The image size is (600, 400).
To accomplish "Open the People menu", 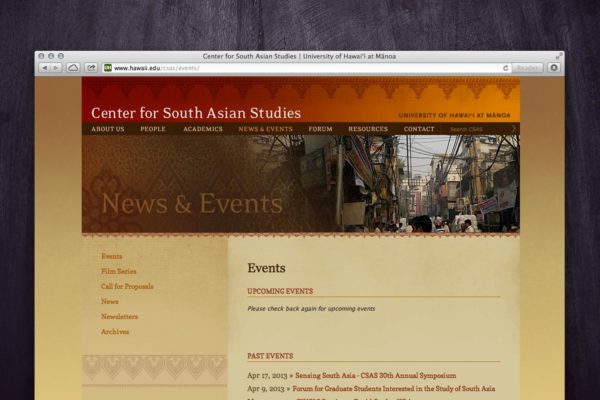I will 153,129.
